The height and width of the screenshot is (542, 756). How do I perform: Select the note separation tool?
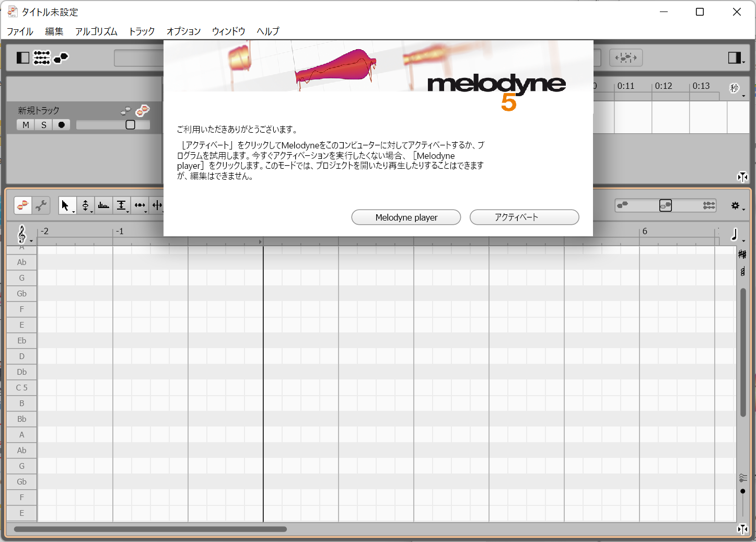pos(157,205)
